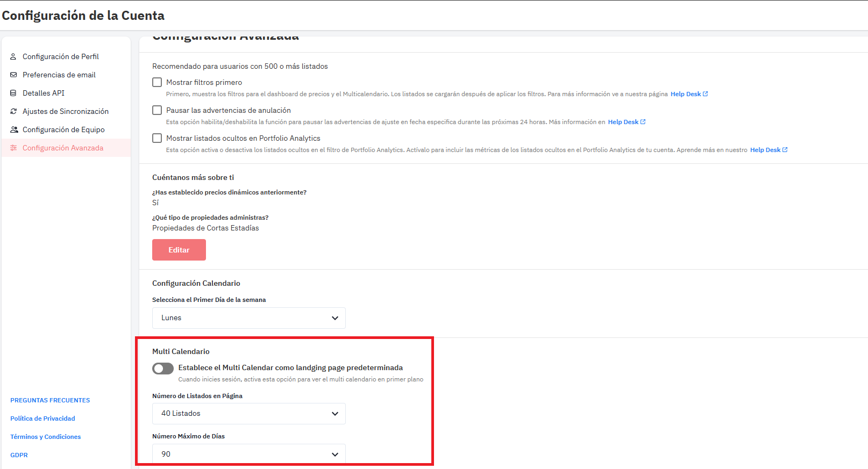Click the Configuración de Equipo team icon

click(x=14, y=129)
